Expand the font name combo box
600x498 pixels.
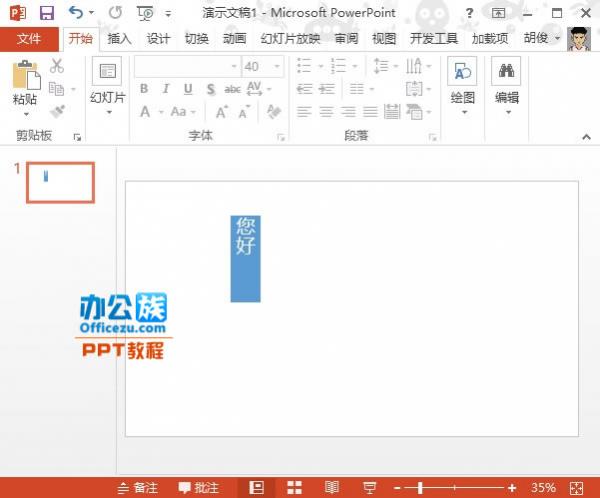coord(231,66)
